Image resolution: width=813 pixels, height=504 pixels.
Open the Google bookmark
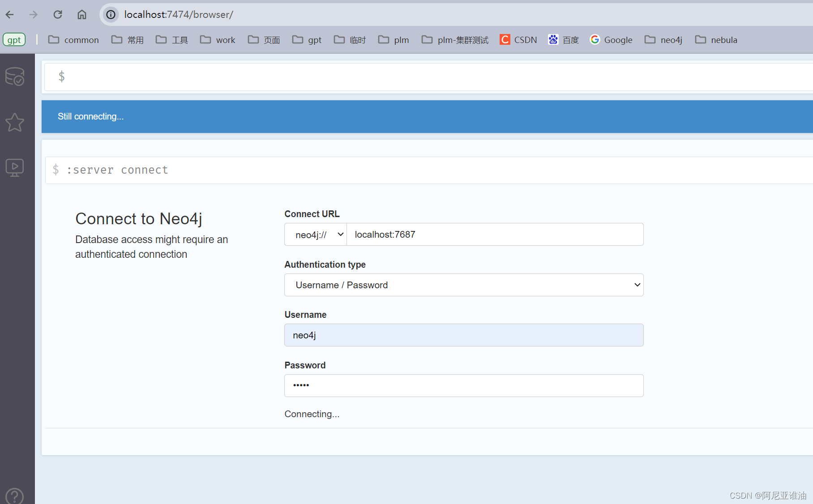[611, 40]
